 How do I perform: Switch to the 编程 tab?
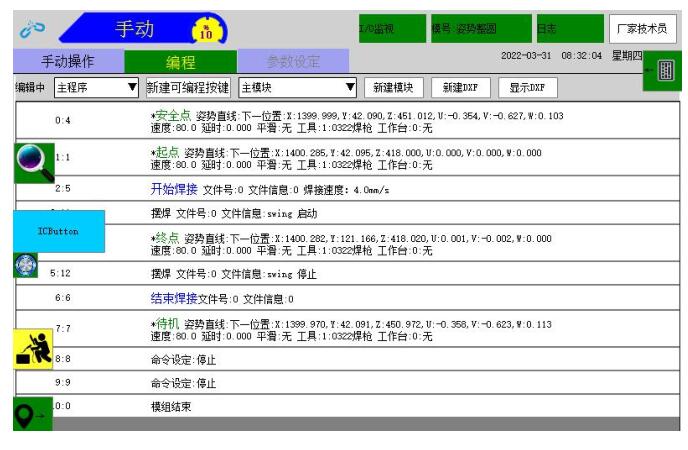coord(181,62)
